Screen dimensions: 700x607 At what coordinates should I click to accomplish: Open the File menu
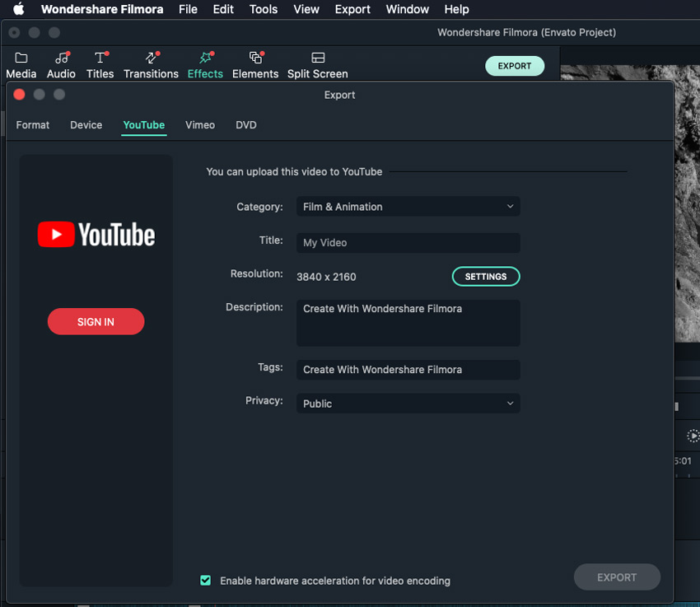point(188,9)
